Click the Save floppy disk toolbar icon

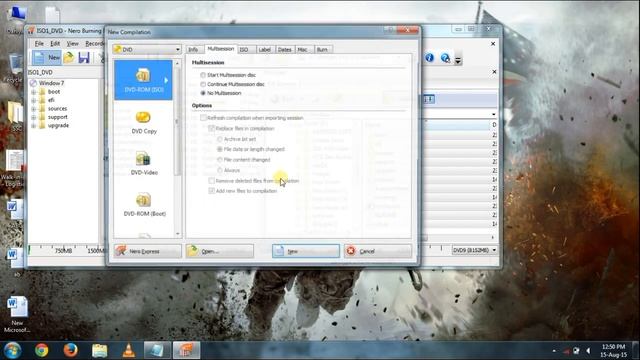pos(84,58)
